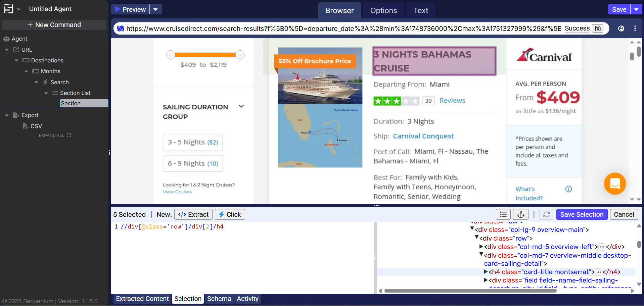Open the three-dot browser menu
Screen dimensions: 644x306
pos(635,29)
